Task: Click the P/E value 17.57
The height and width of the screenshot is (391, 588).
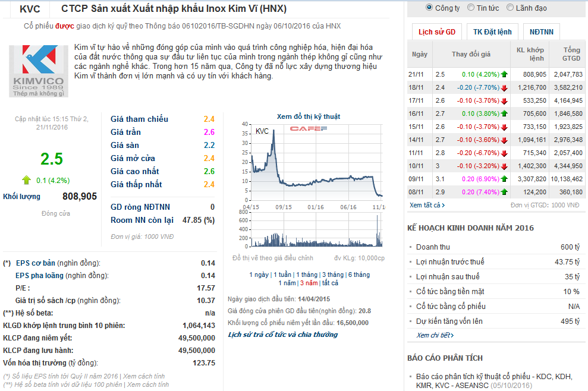Action: [x=206, y=288]
